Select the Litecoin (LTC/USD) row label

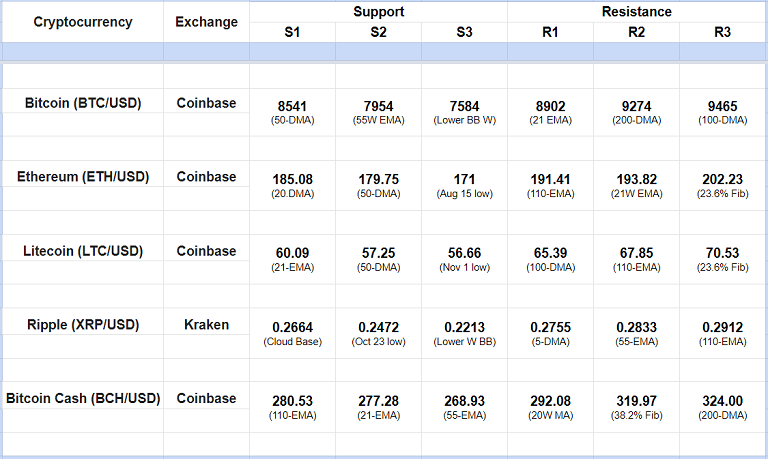(82, 251)
